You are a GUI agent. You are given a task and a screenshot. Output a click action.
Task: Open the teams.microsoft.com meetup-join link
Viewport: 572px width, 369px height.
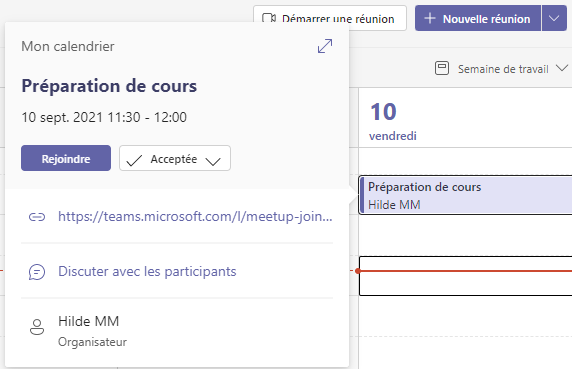[x=195, y=217]
